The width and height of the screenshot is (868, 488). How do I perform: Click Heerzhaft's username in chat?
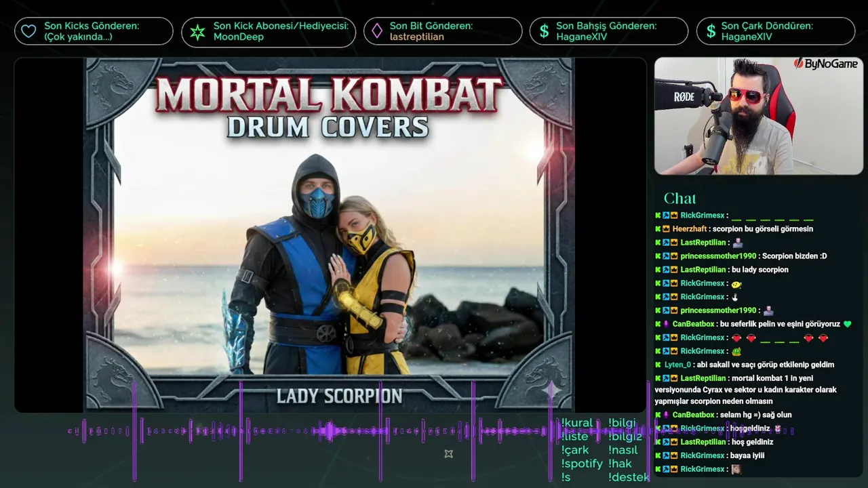pyautogui.click(x=690, y=229)
